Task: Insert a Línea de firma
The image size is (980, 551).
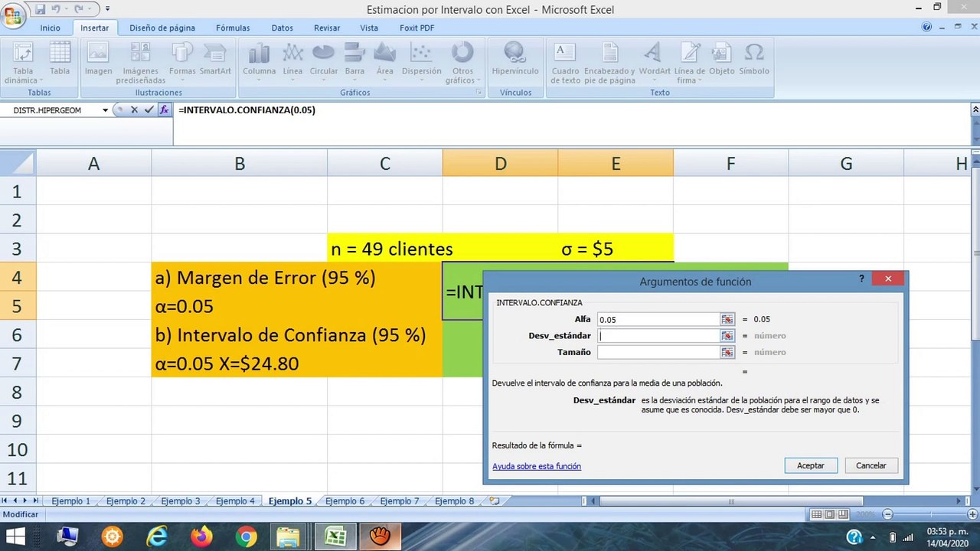Action: [x=690, y=63]
